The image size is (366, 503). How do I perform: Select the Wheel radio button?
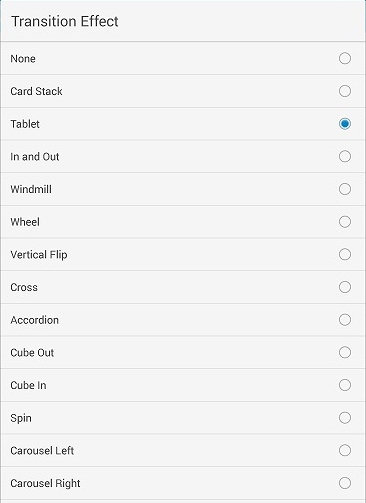point(345,222)
